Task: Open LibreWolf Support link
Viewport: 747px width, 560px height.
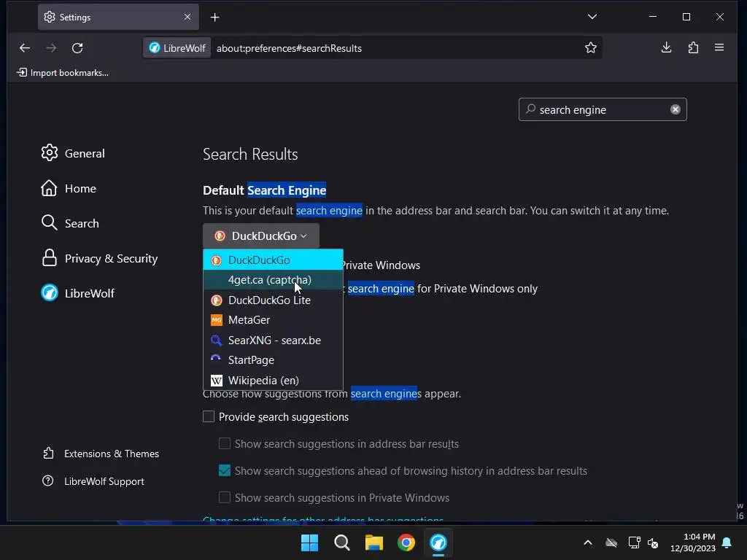Action: (x=93, y=481)
